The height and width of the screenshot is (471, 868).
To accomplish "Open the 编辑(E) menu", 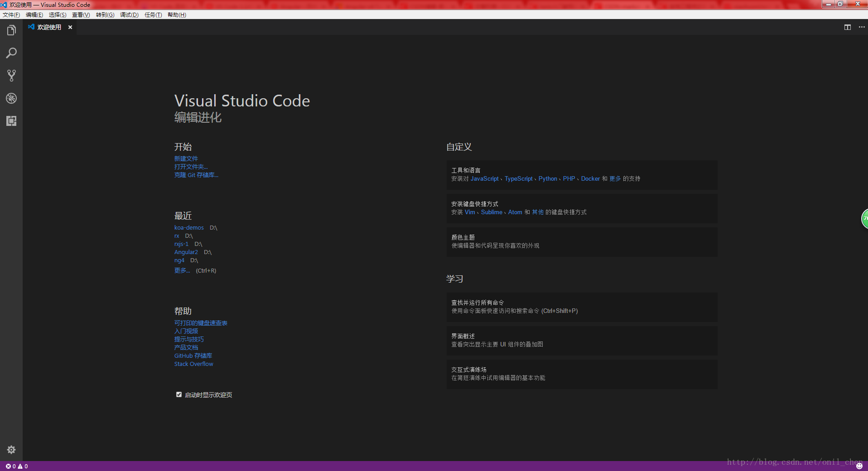I will pyautogui.click(x=34, y=15).
